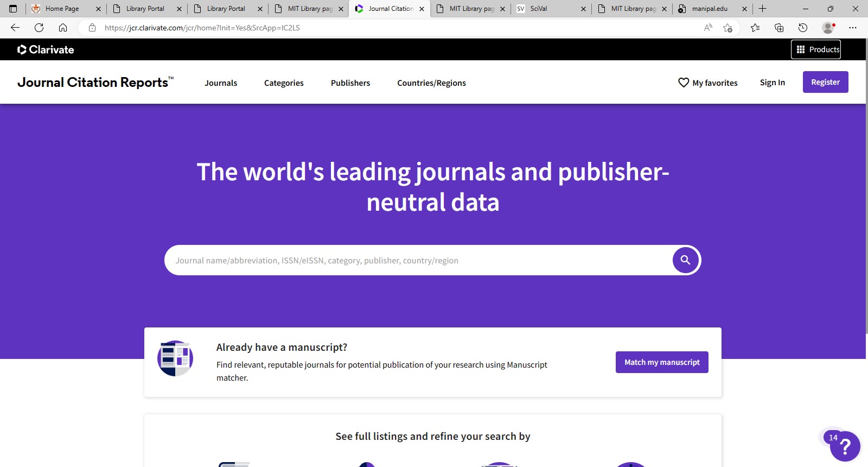The height and width of the screenshot is (467, 868).
Task: Open the browser collections icon
Action: (x=779, y=28)
